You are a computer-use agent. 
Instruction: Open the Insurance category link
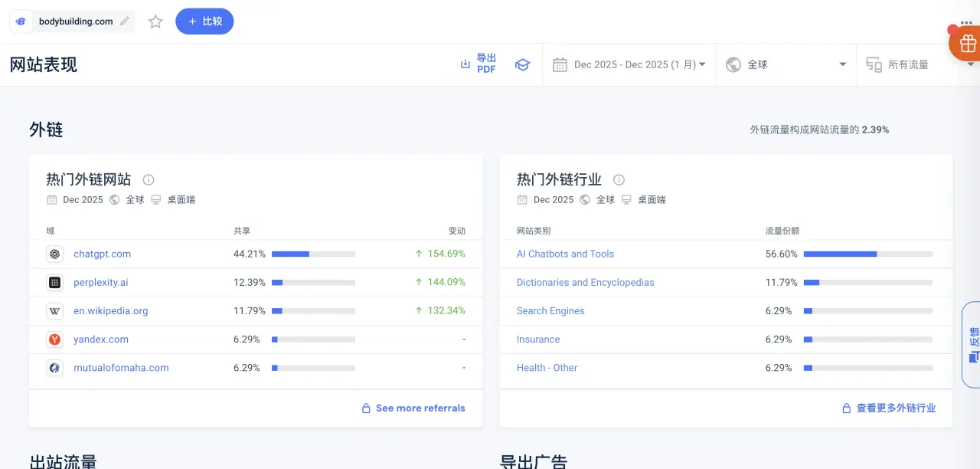pos(538,339)
